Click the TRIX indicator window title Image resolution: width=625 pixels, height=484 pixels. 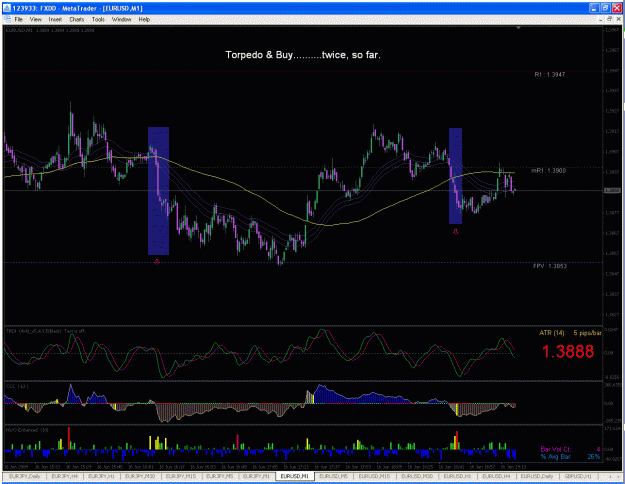pyautogui.click(x=45, y=331)
